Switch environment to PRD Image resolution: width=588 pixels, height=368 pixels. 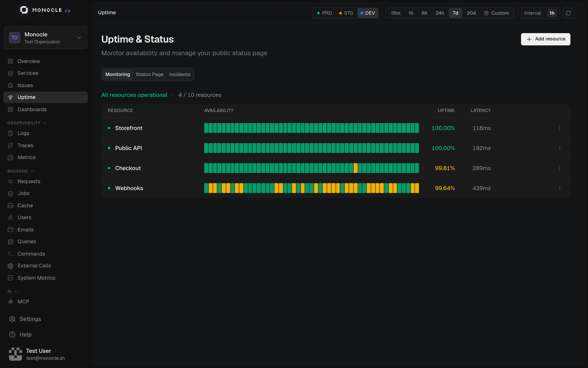click(x=324, y=13)
